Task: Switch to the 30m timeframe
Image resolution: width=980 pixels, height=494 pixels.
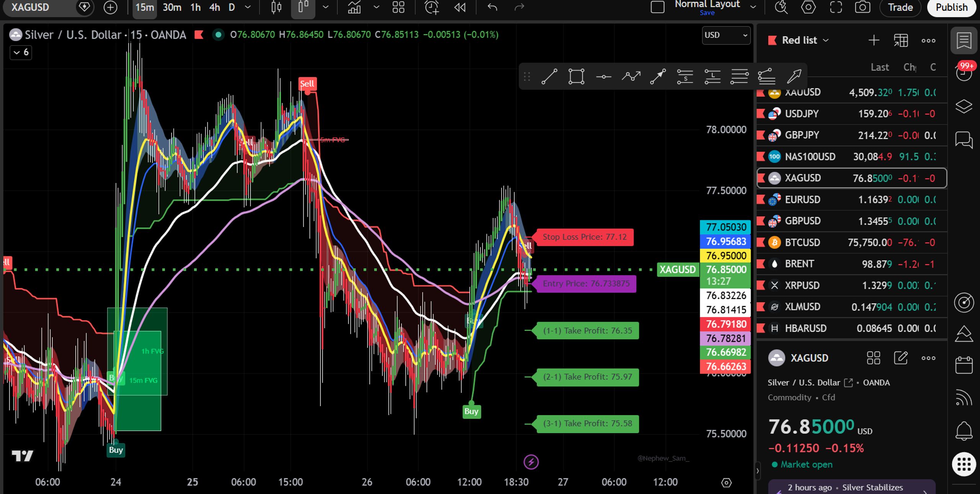Action: pyautogui.click(x=172, y=8)
